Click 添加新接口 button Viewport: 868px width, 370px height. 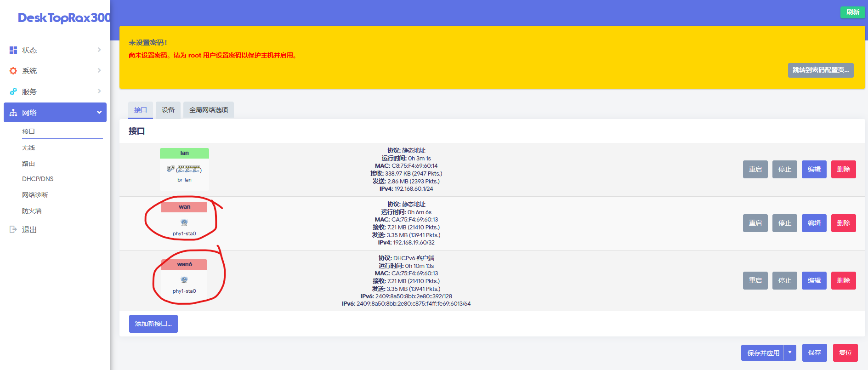pos(153,324)
